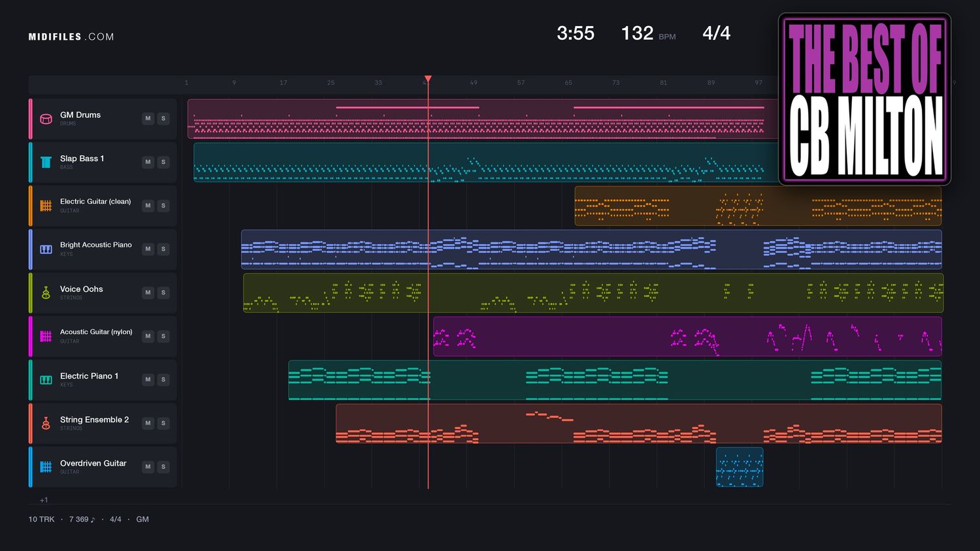Click the Overdriven Guitar color strip
The height and width of the screenshot is (551, 980).
pos(30,467)
